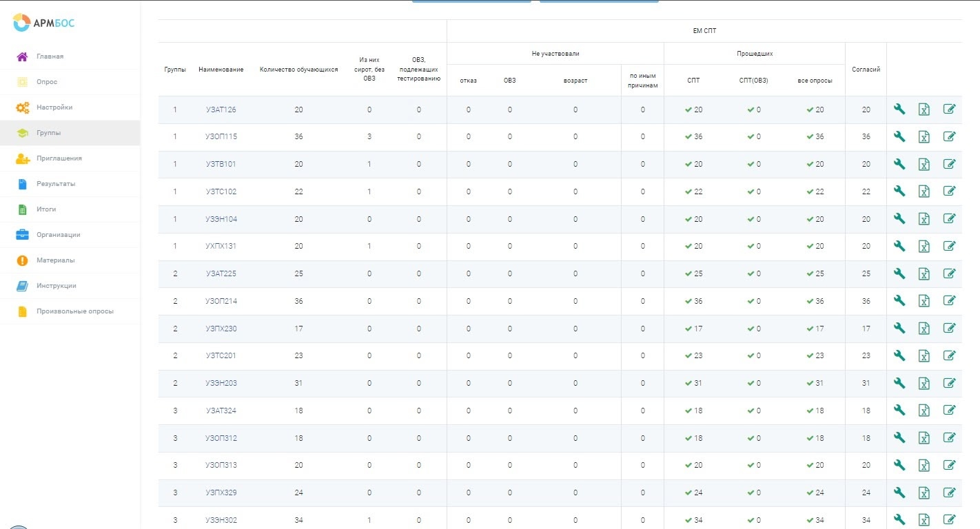Edit the УЗАТ225 group entry
980x529 pixels.
click(949, 273)
